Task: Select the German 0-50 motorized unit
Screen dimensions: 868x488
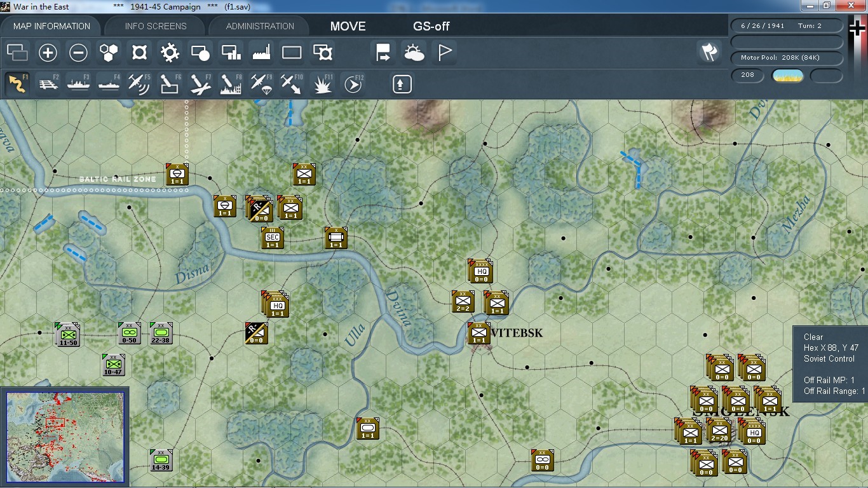Action: pos(129,333)
